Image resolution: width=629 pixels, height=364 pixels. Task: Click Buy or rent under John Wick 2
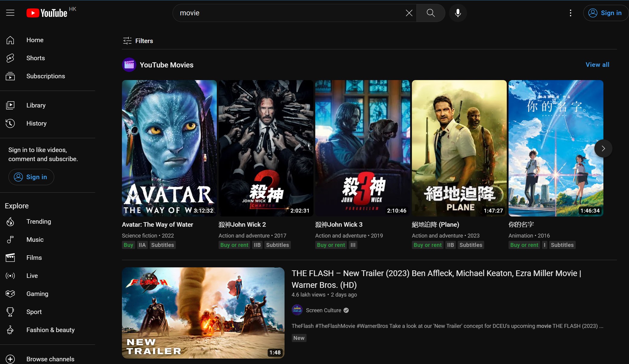(234, 245)
